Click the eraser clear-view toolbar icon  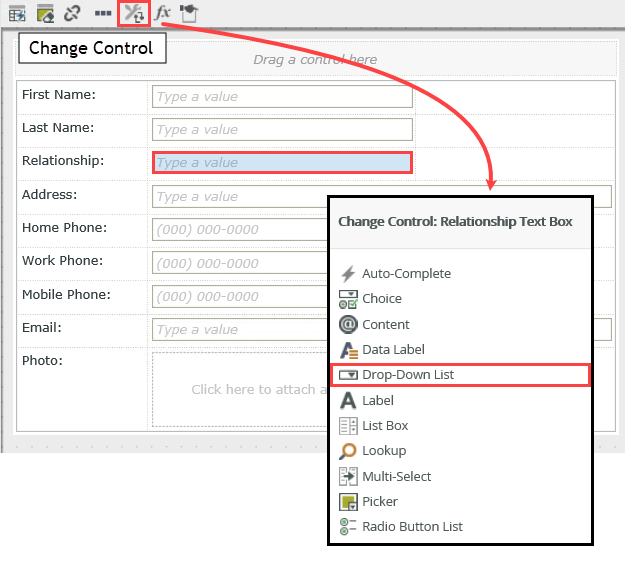coord(45,14)
